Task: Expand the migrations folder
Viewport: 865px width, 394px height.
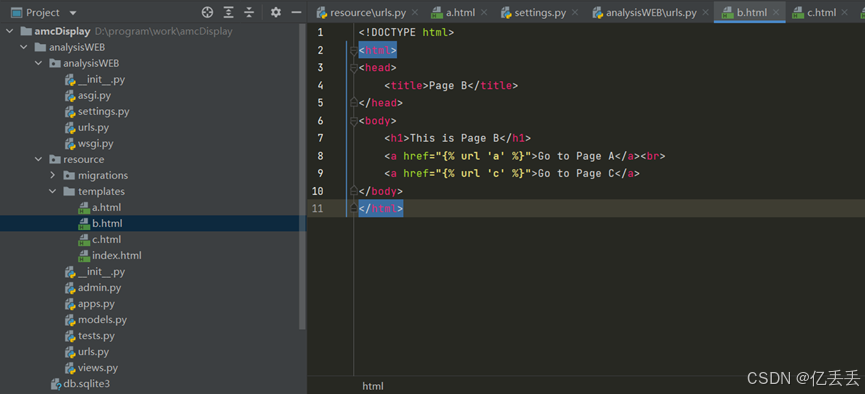Action: [53, 175]
